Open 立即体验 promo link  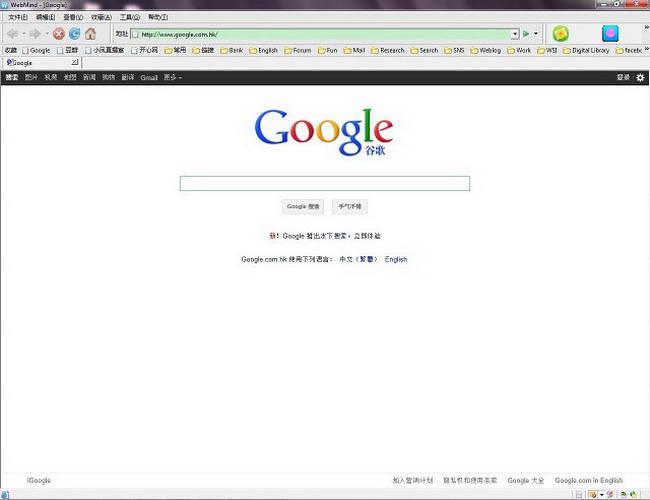367,236
